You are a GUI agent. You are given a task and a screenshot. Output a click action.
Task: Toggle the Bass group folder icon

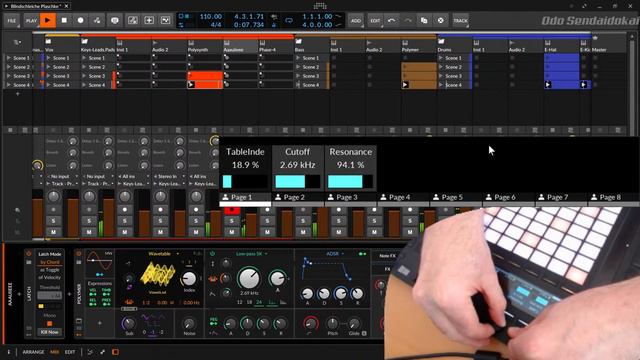point(299,42)
